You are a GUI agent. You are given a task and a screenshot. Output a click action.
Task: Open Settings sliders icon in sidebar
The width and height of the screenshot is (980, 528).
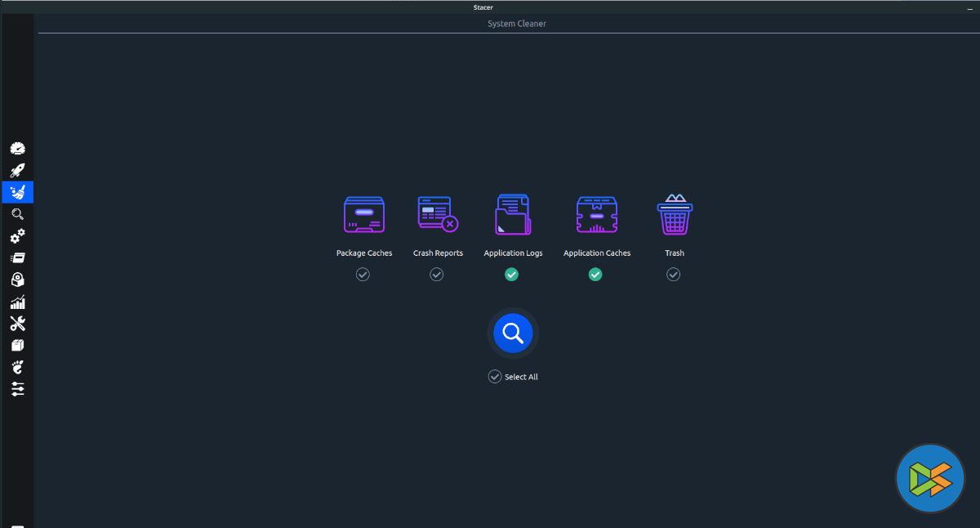pyautogui.click(x=17, y=389)
